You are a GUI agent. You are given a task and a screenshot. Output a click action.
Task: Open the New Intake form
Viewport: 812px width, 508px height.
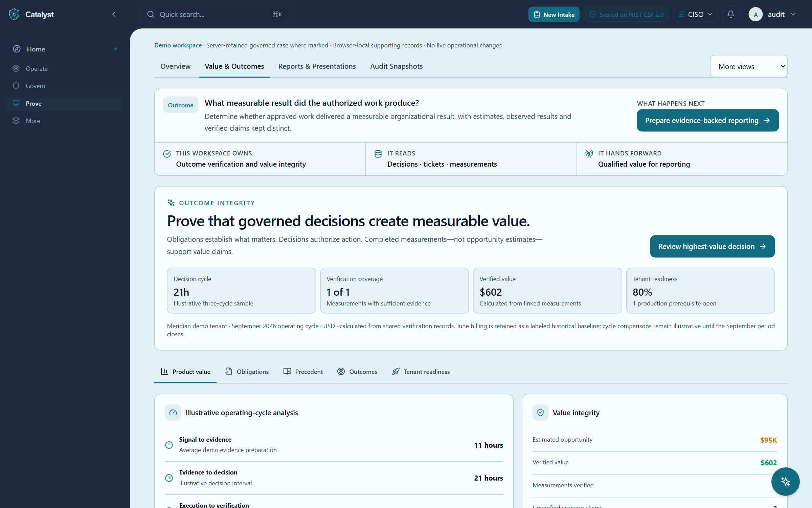click(x=554, y=14)
